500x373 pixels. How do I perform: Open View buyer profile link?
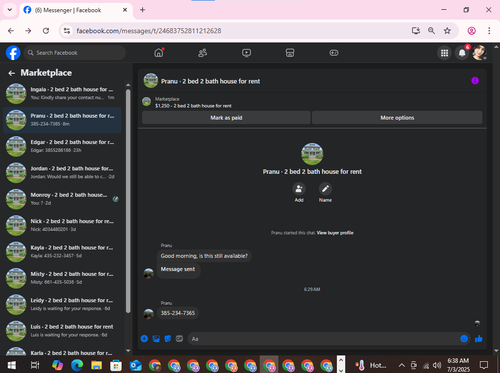click(335, 233)
